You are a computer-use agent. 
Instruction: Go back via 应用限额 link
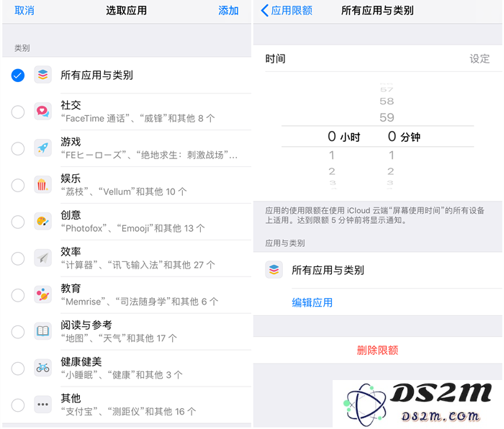pos(292,11)
